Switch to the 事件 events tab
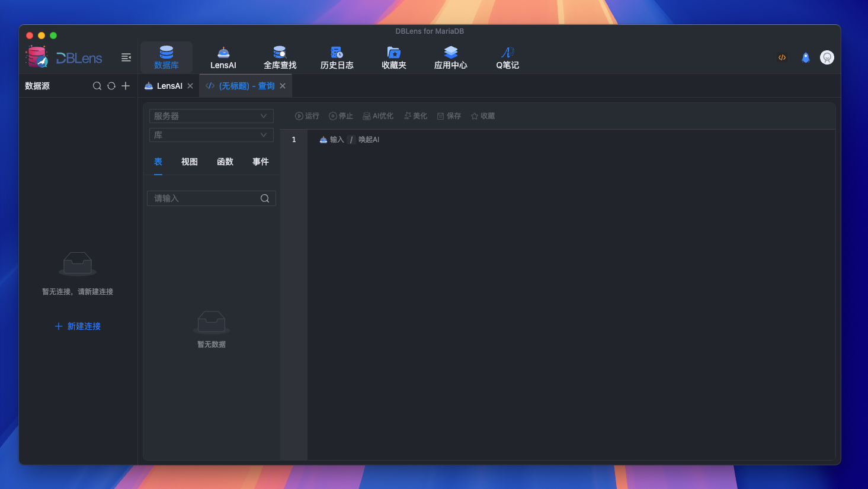 pos(261,162)
